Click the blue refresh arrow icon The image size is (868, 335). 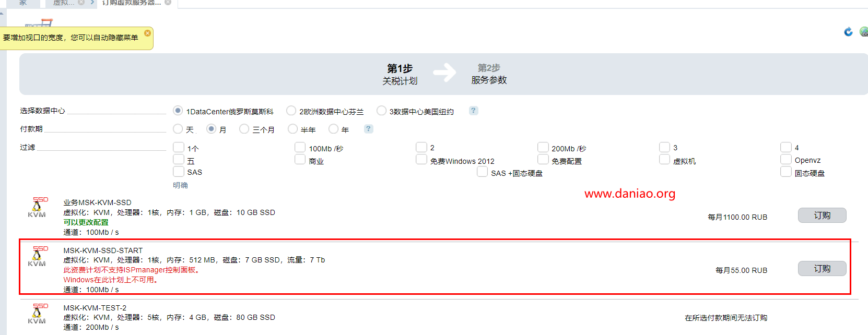point(848,32)
